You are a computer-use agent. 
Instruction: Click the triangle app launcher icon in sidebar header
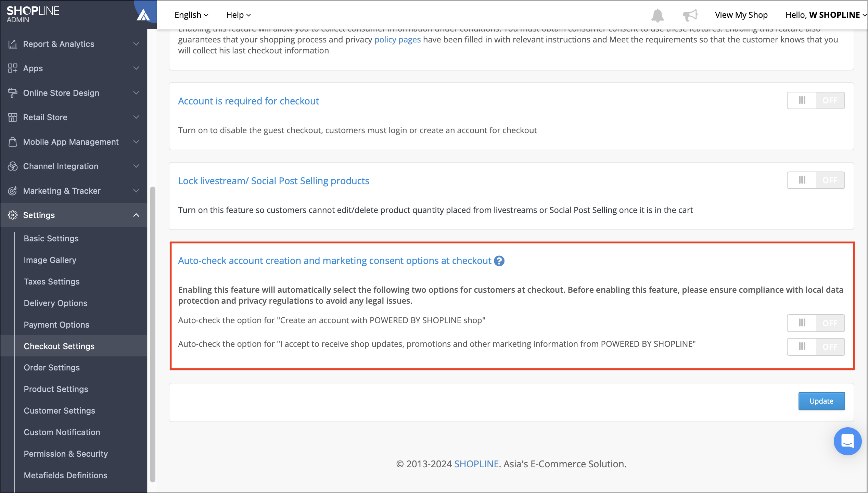coord(143,15)
